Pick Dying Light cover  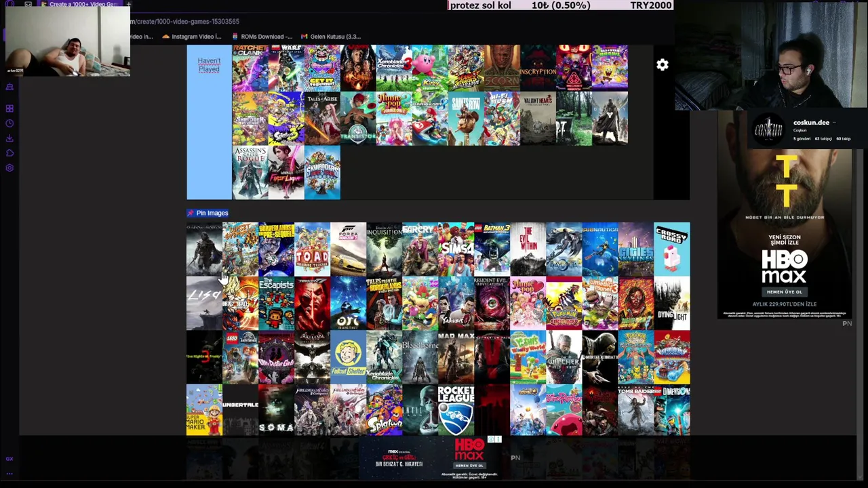[x=671, y=303]
